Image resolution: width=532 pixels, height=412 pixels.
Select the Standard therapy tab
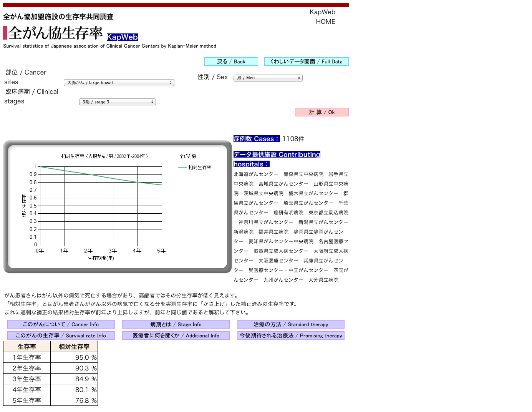coord(290,324)
